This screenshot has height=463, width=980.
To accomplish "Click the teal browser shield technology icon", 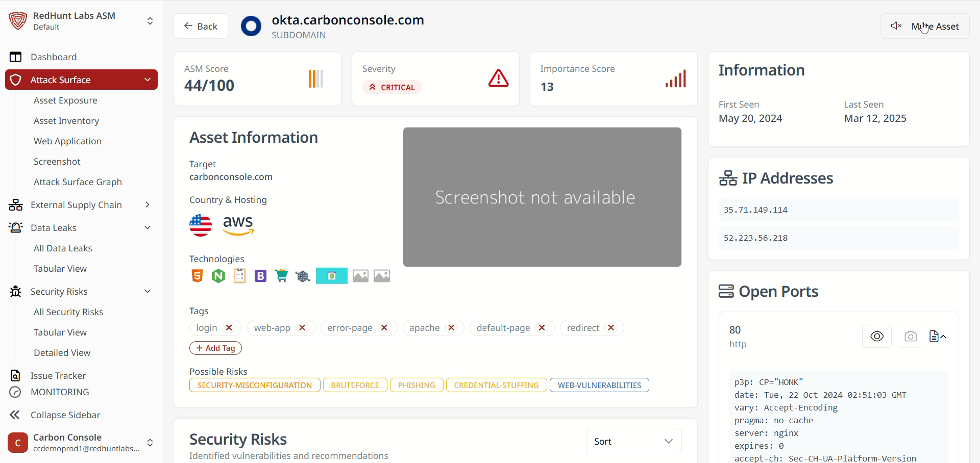I will point(332,276).
